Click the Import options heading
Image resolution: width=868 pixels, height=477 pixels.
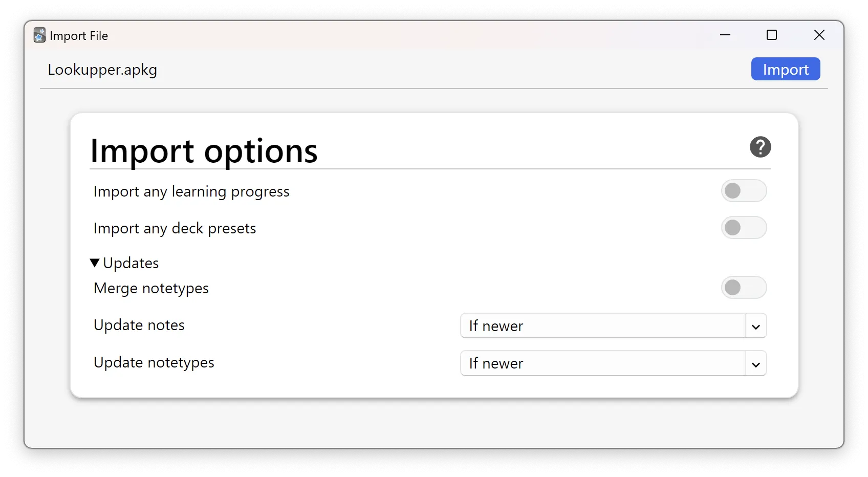click(204, 150)
